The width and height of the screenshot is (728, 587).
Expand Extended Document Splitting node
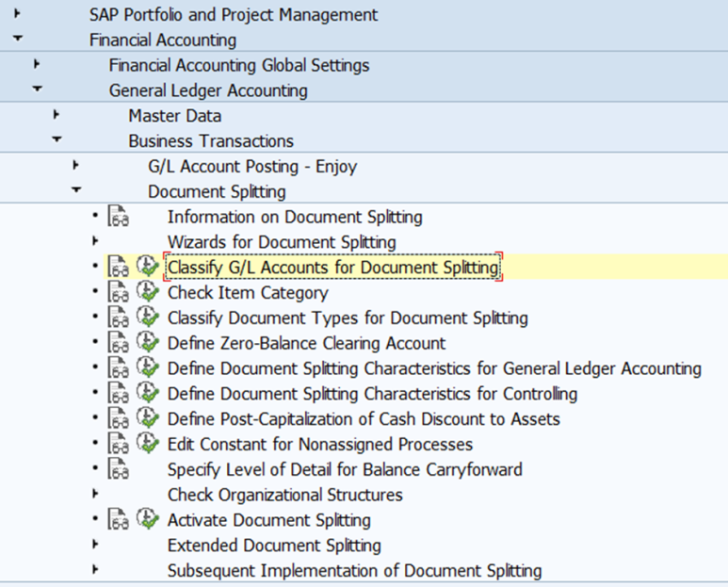pyautogui.click(x=95, y=544)
